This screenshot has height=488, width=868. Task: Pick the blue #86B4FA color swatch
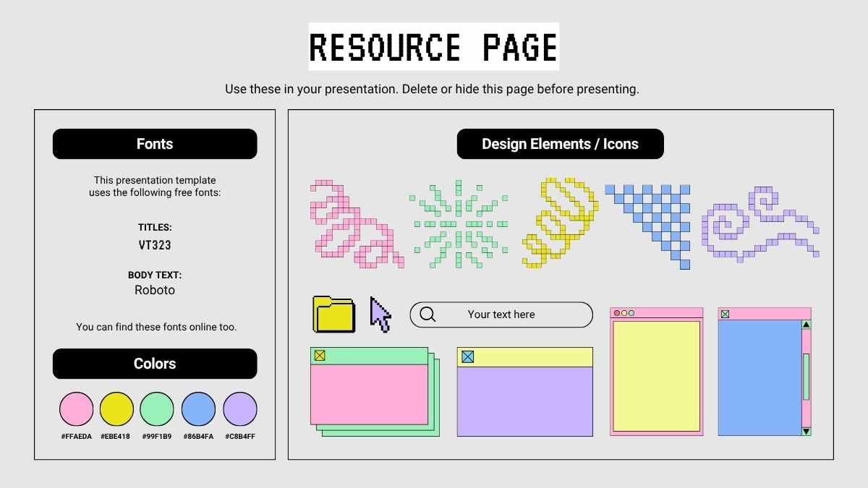pyautogui.click(x=198, y=409)
